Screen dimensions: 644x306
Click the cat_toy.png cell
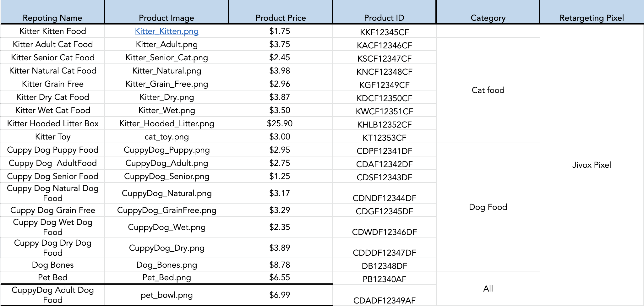pyautogui.click(x=166, y=137)
